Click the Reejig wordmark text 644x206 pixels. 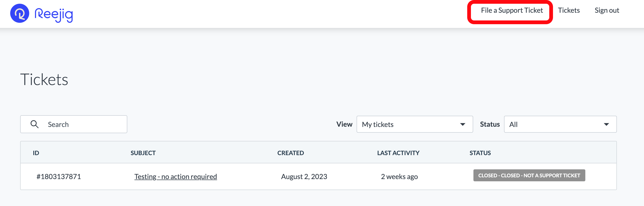tap(54, 14)
